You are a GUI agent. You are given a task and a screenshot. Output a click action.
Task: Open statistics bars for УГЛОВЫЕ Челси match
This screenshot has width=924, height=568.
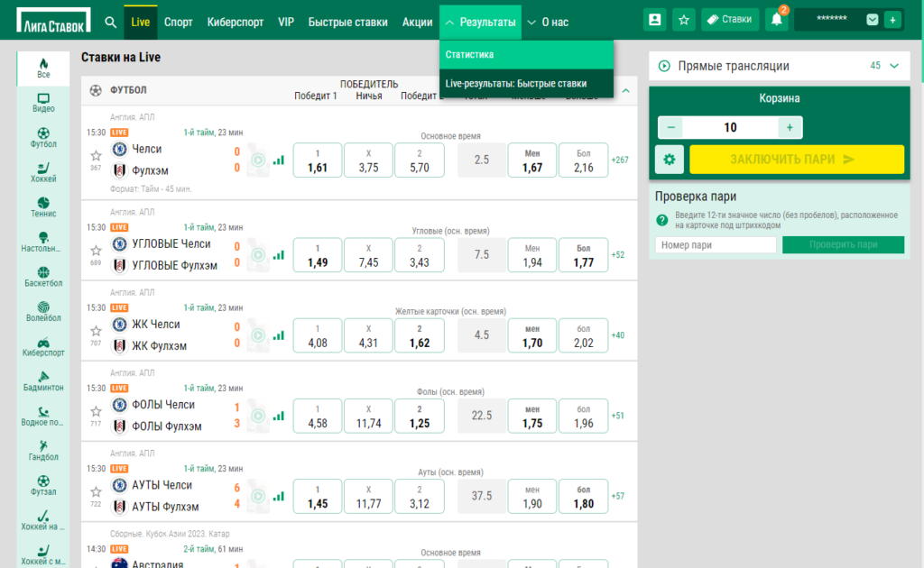279,255
